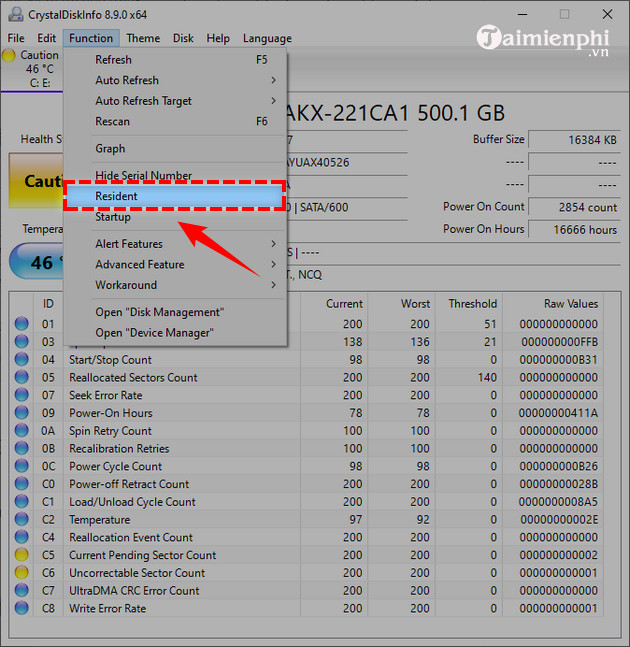Minimize the CrystalDiskInfo window
This screenshot has height=647, width=630.
click(523, 14)
